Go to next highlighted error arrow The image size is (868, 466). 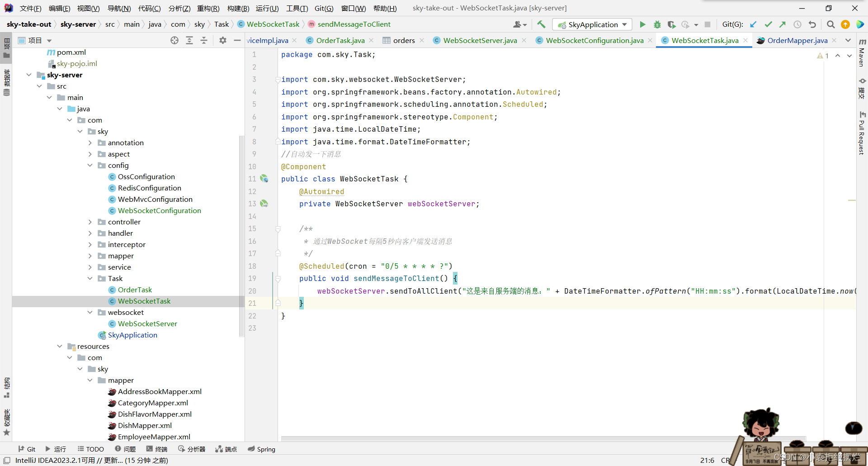click(849, 56)
